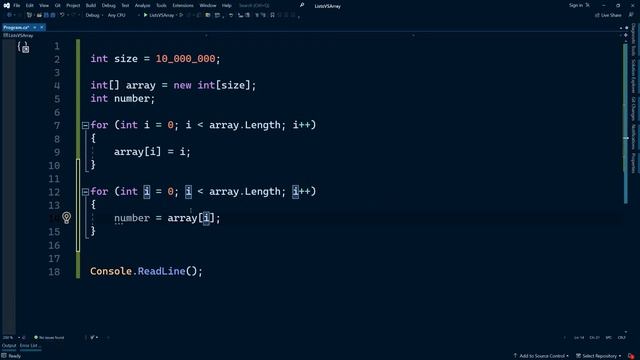Open the Debug menu

tap(109, 6)
